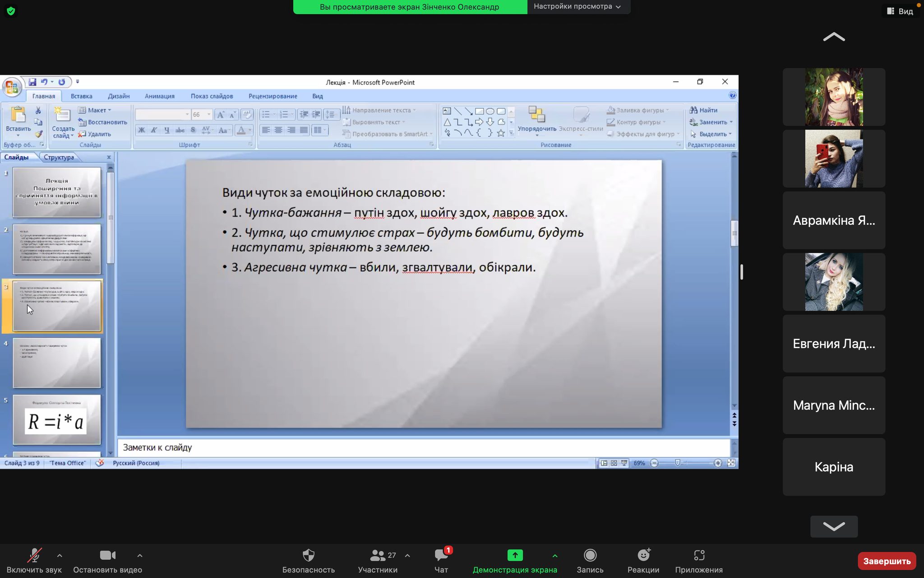
Task: Open the Анимация ribbon tab
Action: tap(160, 96)
